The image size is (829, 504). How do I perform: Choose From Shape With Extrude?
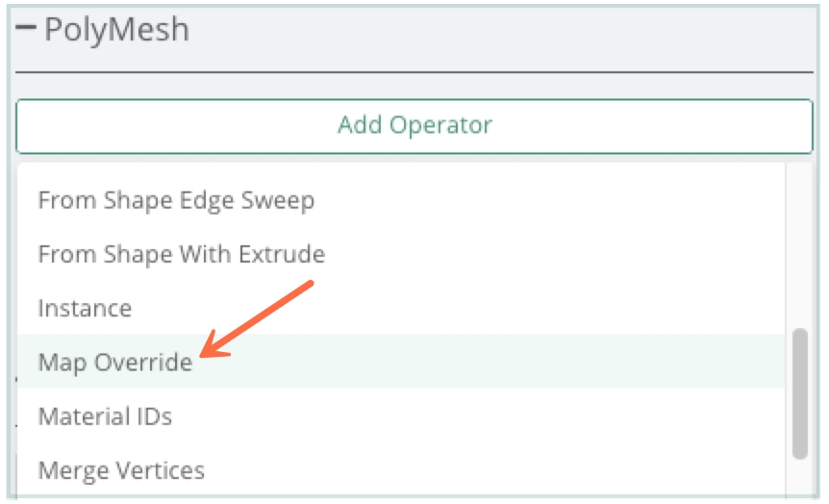coord(181,255)
